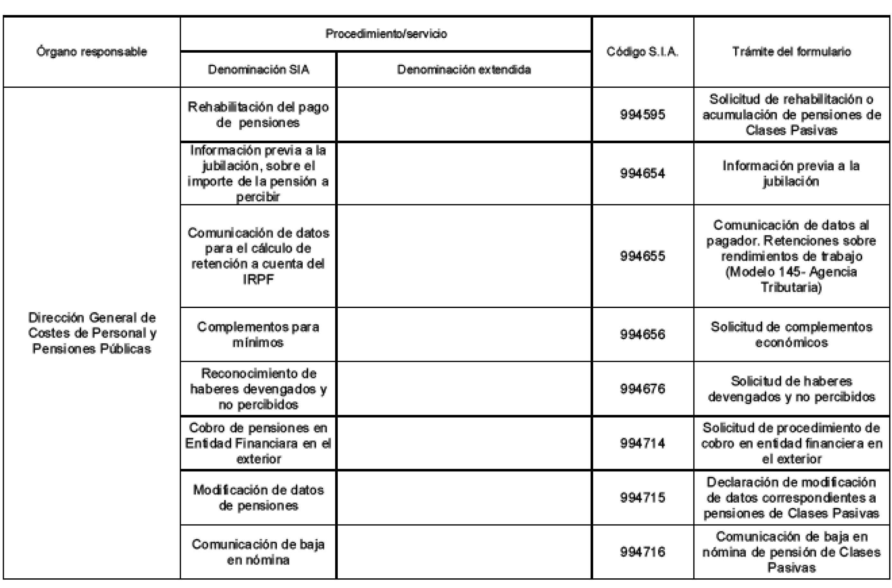The height and width of the screenshot is (588, 892).
Task: Click the 'Órgano responsable' column header
Action: coord(92,52)
